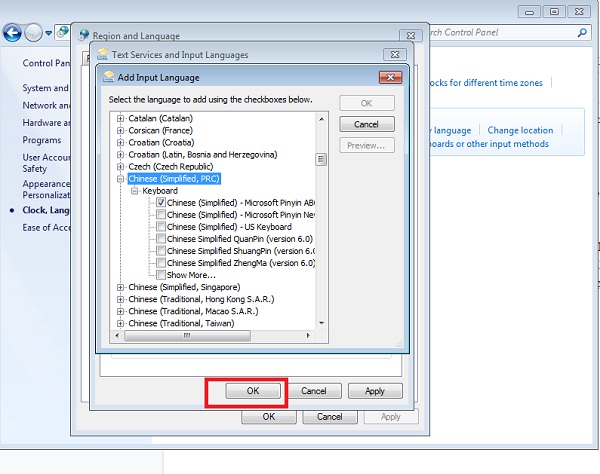Image resolution: width=600 pixels, height=474 pixels.
Task: Open clocks for different time zones link
Action: [486, 83]
